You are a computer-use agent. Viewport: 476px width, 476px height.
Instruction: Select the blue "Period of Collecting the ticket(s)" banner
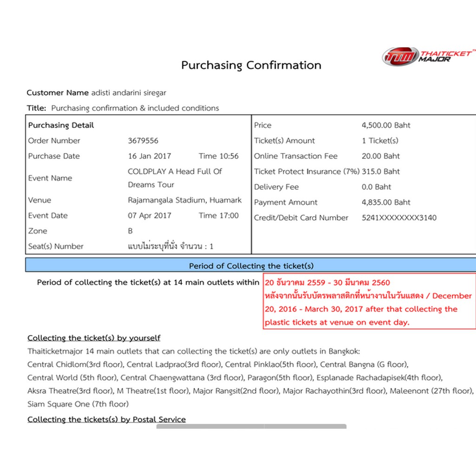(251, 266)
